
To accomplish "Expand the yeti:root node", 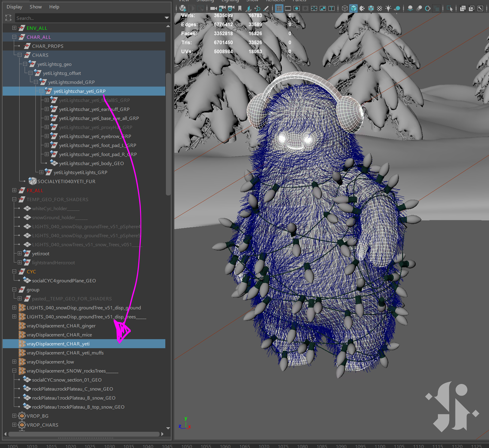I will [20, 253].
